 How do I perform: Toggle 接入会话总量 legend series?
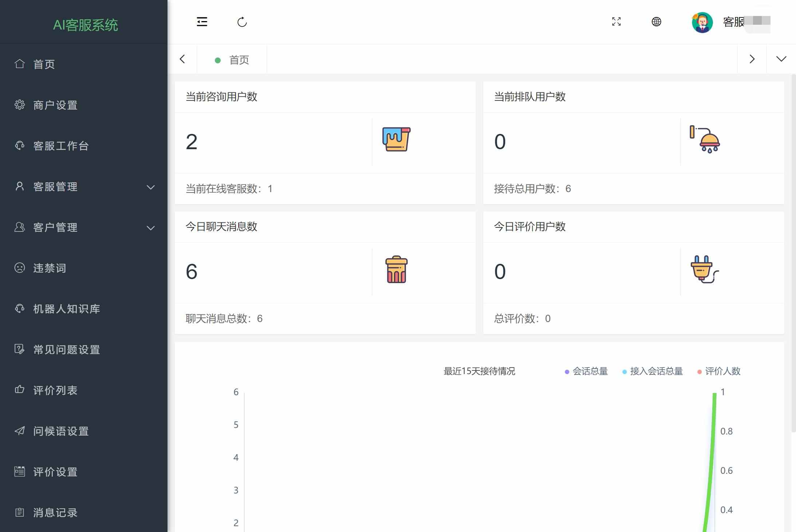coord(653,371)
